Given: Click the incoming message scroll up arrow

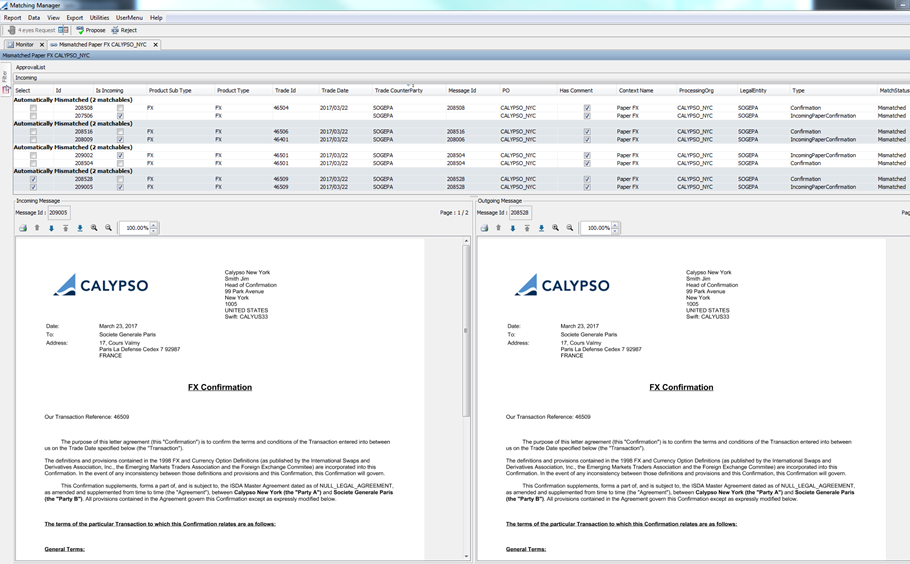Looking at the screenshot, I should pos(466,241).
